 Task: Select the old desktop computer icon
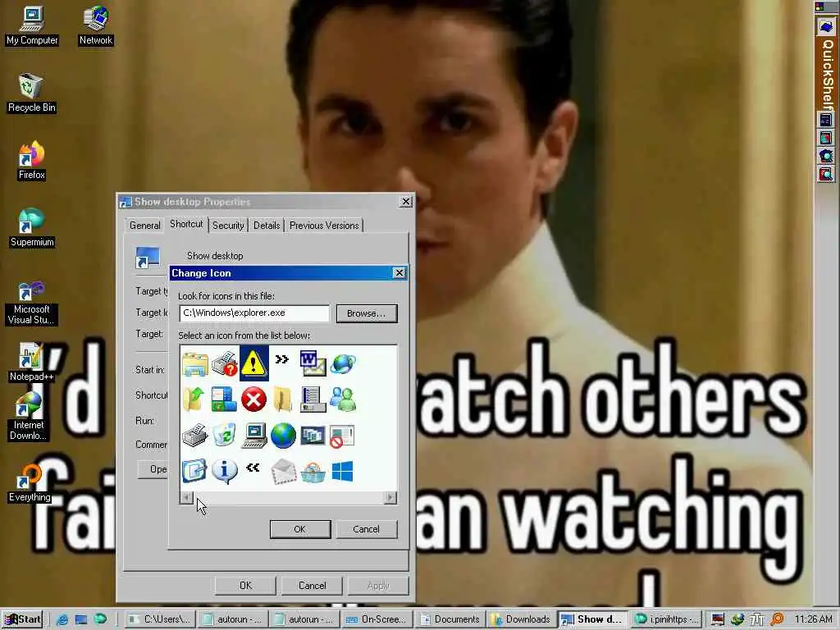[x=254, y=436]
